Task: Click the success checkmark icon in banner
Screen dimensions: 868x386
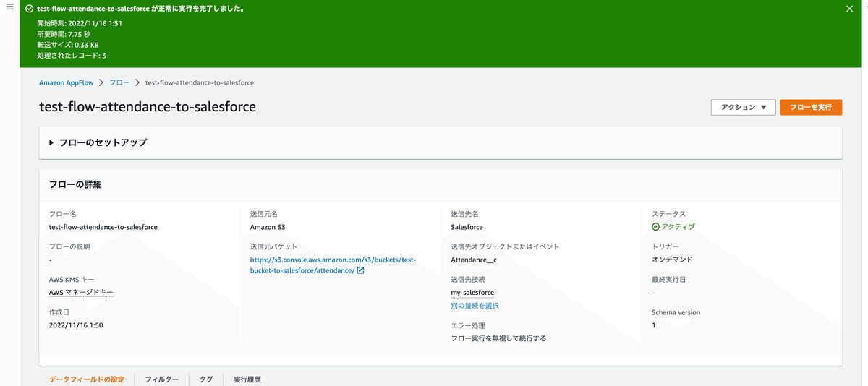Action: (29, 9)
